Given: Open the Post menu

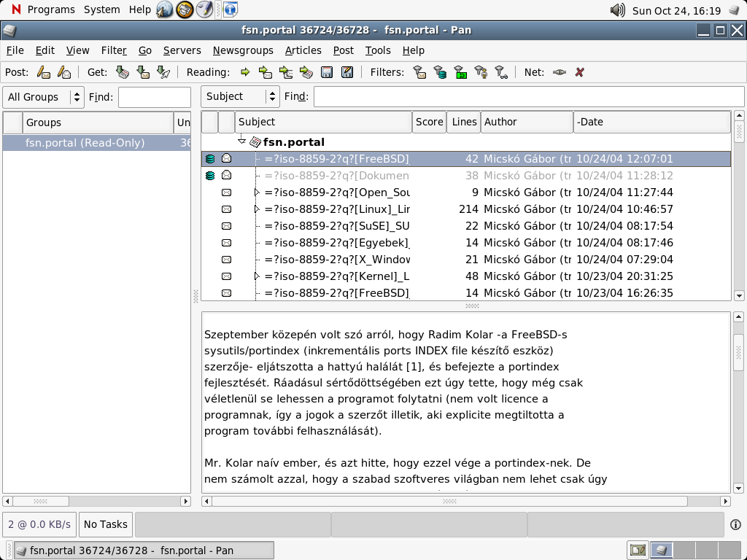Looking at the screenshot, I should pyautogui.click(x=344, y=50).
